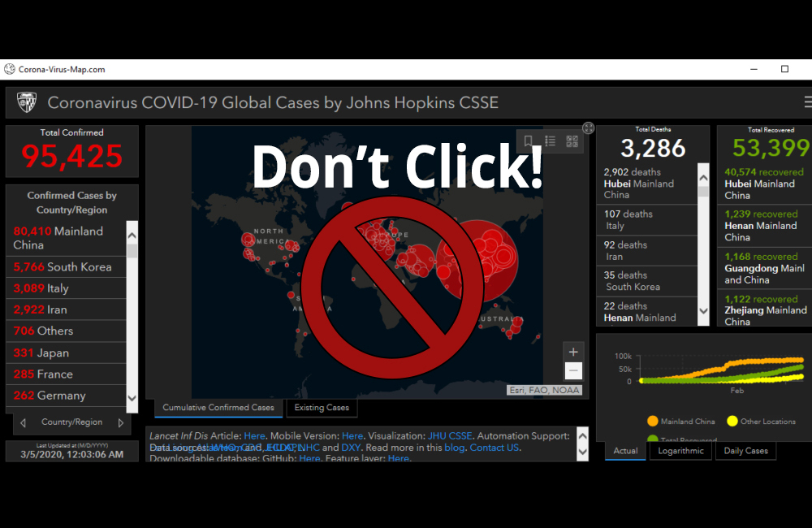Select '3,089 Italy' row

coord(66,288)
